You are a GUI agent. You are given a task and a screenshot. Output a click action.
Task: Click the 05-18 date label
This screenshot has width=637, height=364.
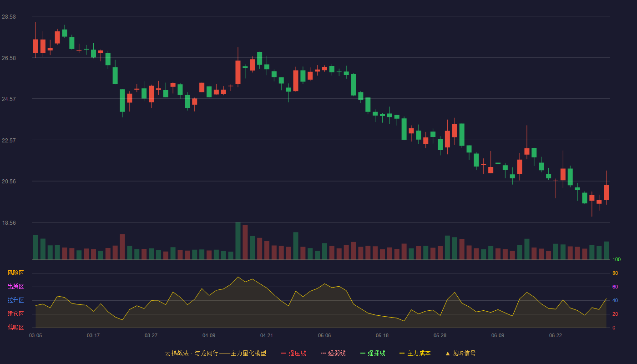point(382,335)
